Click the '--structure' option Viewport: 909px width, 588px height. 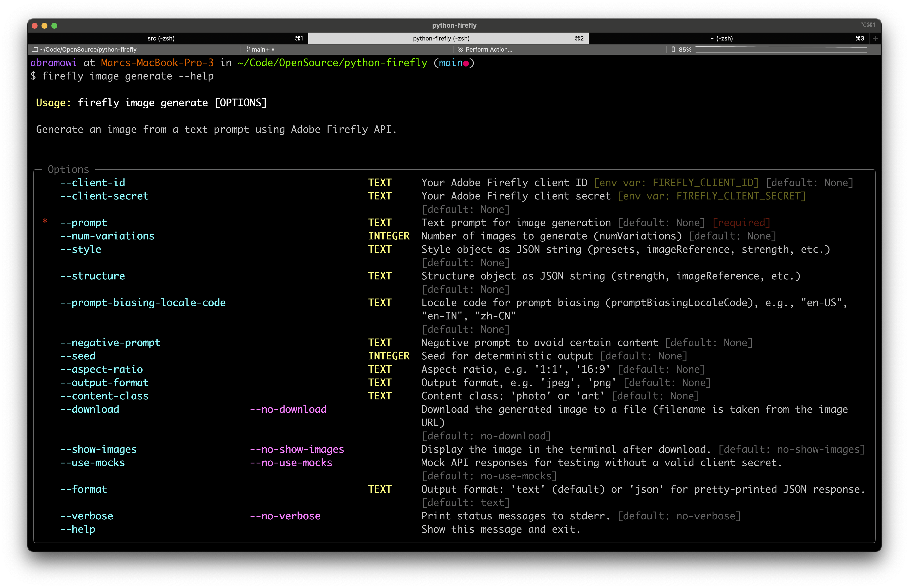click(x=92, y=276)
